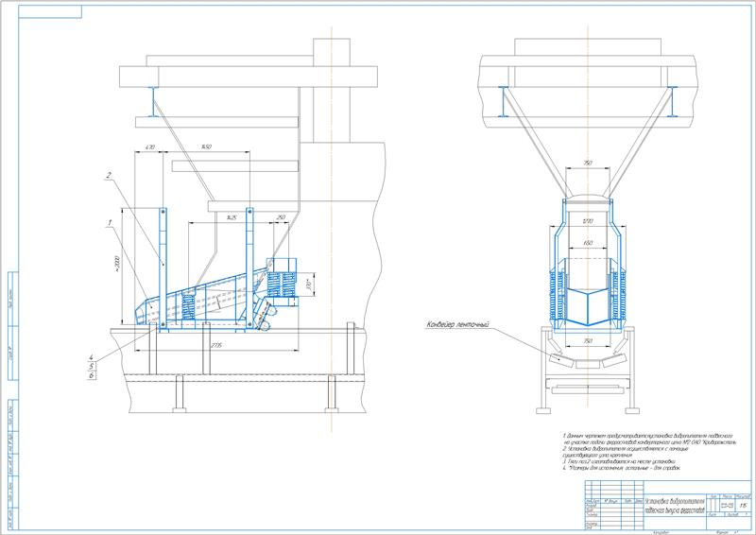Click the 750 dimension above the belt conveyor
Viewport: 756px width, 535px height.
pyautogui.click(x=588, y=341)
